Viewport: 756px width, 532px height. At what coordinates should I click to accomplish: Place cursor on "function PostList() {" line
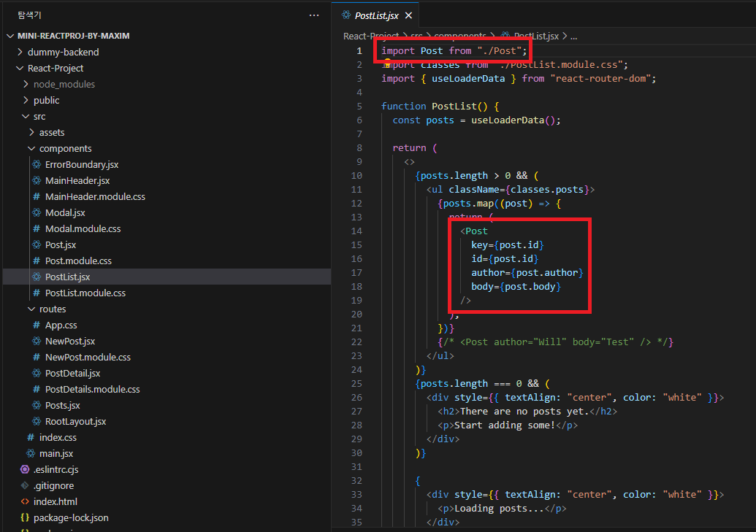[x=440, y=106]
